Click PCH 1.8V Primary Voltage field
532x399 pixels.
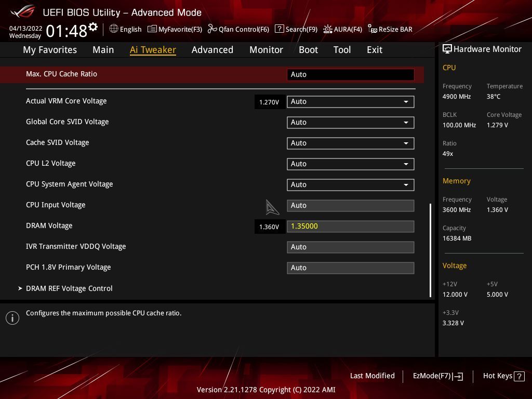coord(351,268)
